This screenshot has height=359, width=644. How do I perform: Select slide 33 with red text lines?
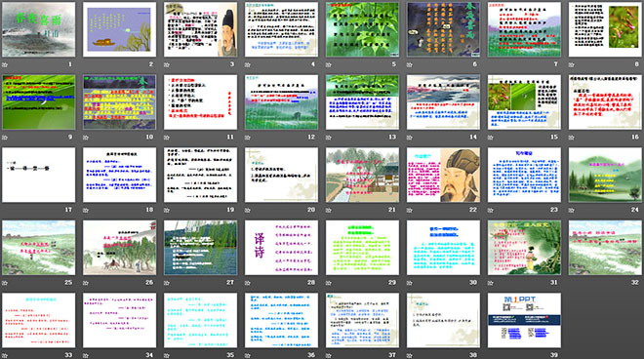pyautogui.click(x=39, y=320)
